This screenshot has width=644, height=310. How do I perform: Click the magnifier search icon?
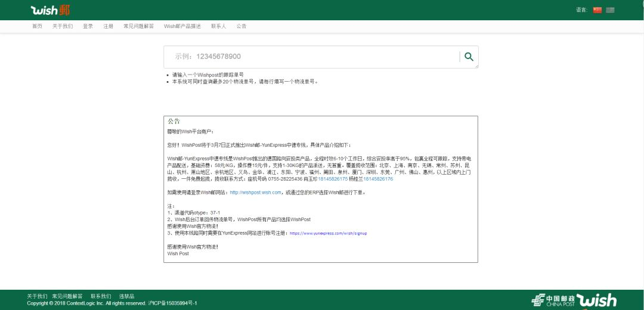coord(469,57)
